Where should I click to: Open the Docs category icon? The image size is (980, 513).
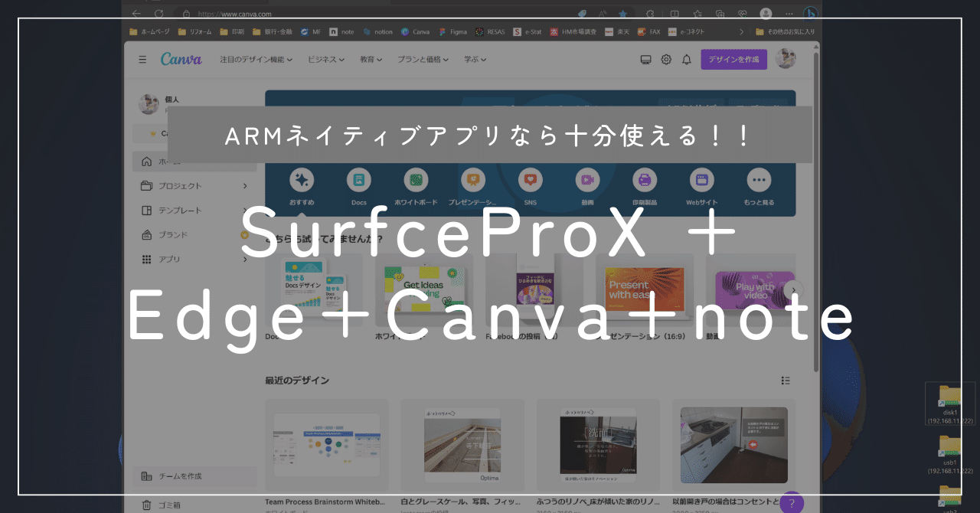coord(359,181)
